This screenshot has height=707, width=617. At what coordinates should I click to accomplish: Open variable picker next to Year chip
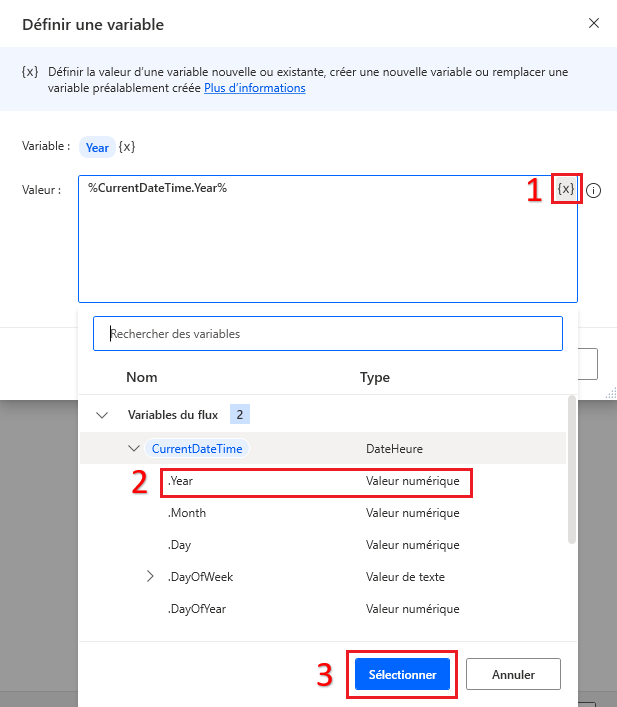(127, 147)
